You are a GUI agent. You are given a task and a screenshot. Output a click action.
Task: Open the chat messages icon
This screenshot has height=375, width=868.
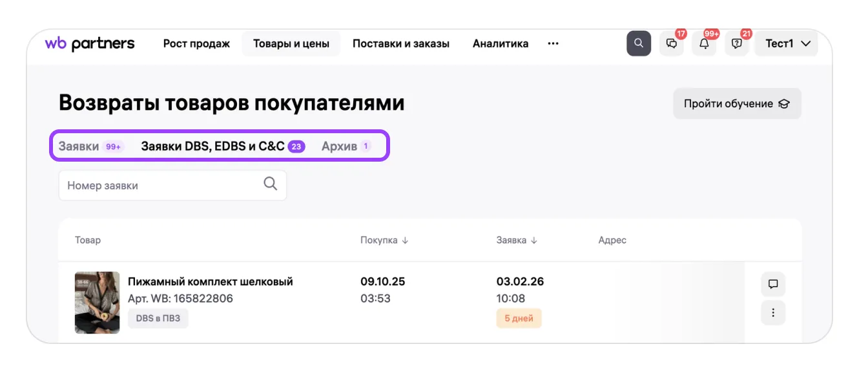coord(672,44)
